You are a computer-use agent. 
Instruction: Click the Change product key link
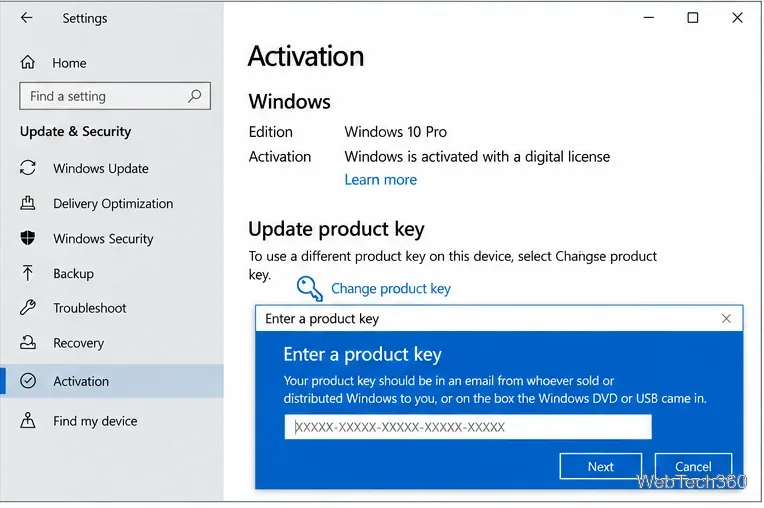pos(391,289)
